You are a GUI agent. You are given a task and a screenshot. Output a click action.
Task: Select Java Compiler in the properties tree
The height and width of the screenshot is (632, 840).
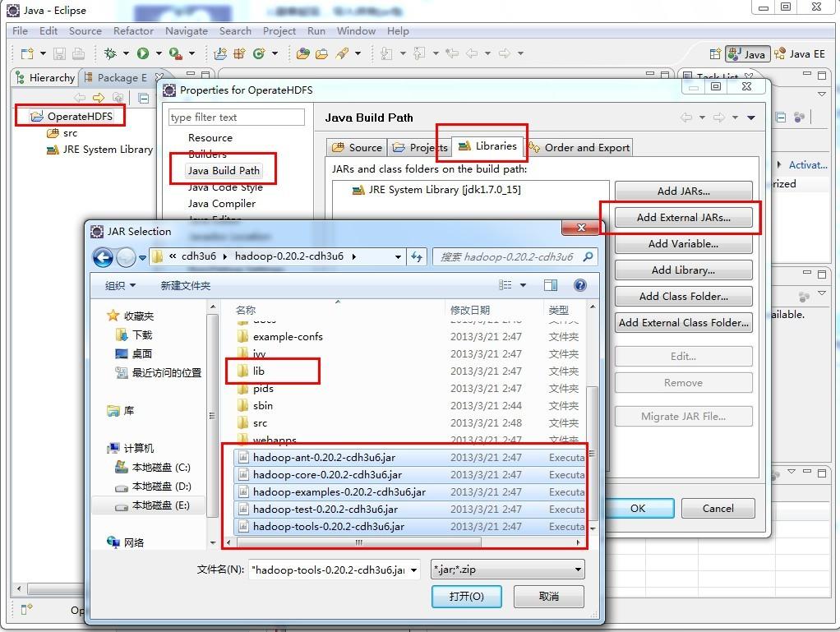222,204
